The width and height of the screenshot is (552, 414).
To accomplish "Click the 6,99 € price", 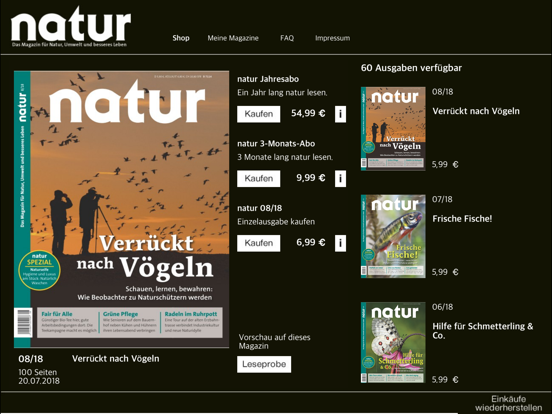I will click(310, 242).
